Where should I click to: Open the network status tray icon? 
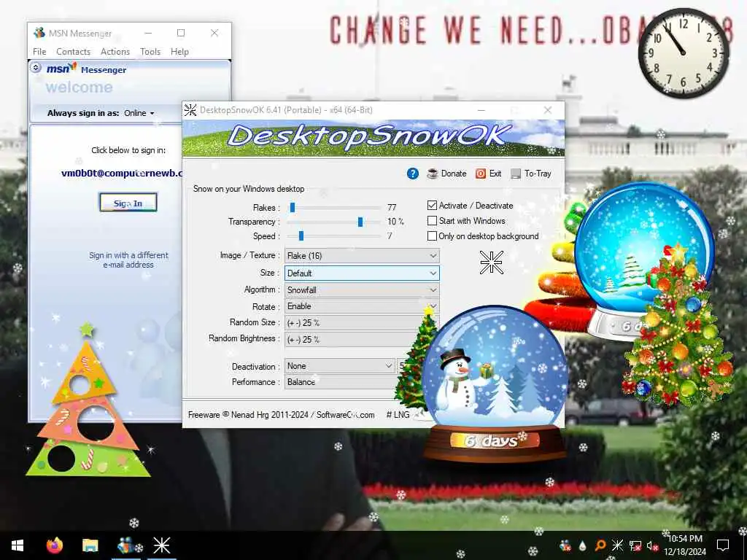[635, 545]
